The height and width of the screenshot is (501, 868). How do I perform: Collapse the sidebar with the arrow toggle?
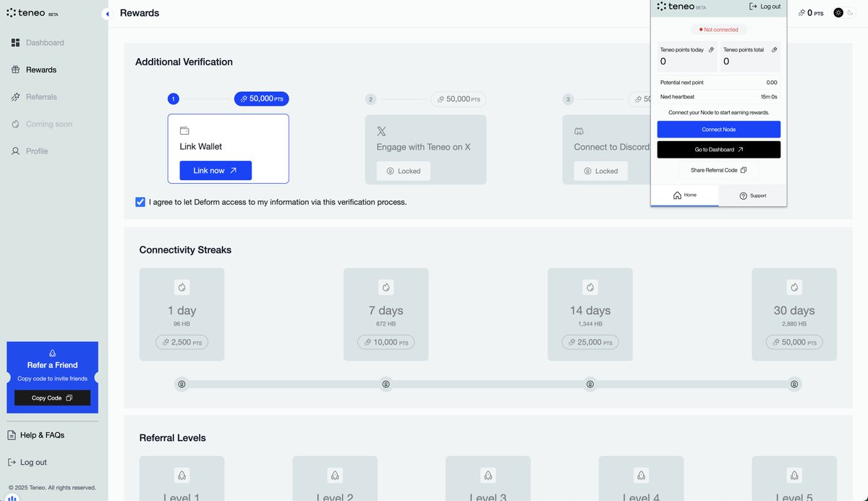(x=107, y=14)
